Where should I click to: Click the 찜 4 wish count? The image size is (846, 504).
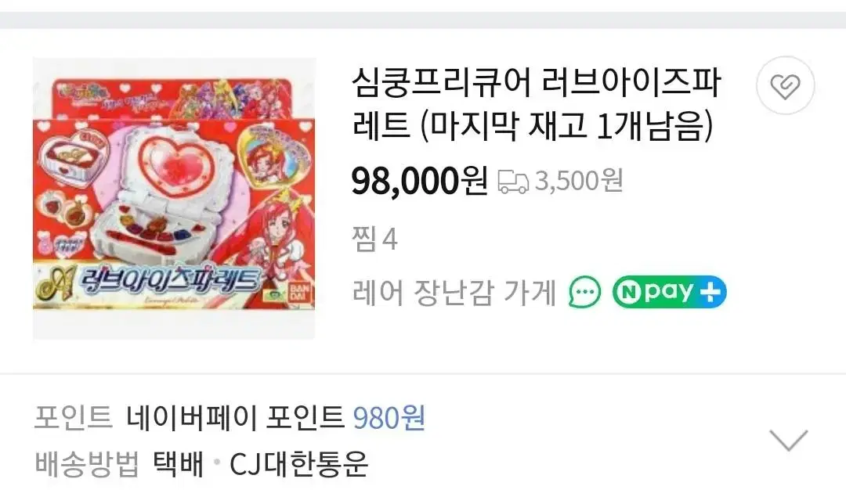pos(375,239)
